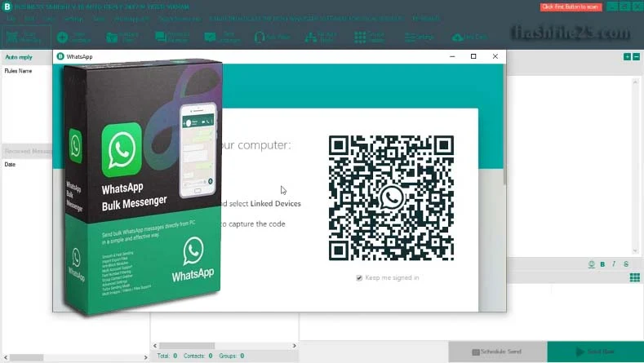
Task: Click the dotted grid icon in the main toolbar
Action: pyautogui.click(x=360, y=38)
